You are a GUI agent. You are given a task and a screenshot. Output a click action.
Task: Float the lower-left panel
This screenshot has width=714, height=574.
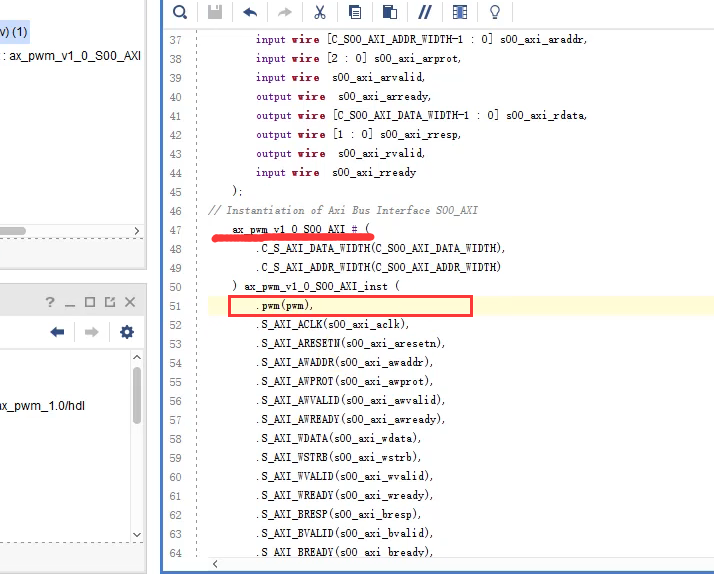pyautogui.click(x=110, y=302)
